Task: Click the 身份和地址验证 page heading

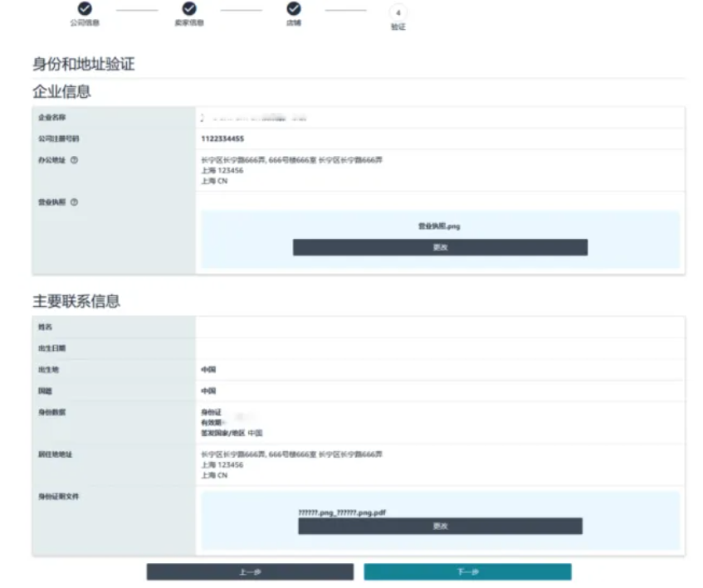Action: pyautogui.click(x=83, y=64)
